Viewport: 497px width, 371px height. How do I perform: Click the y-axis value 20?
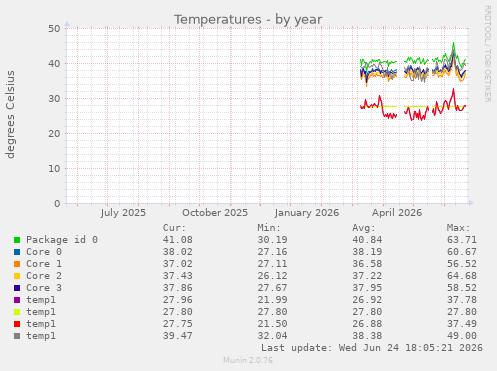coord(54,134)
